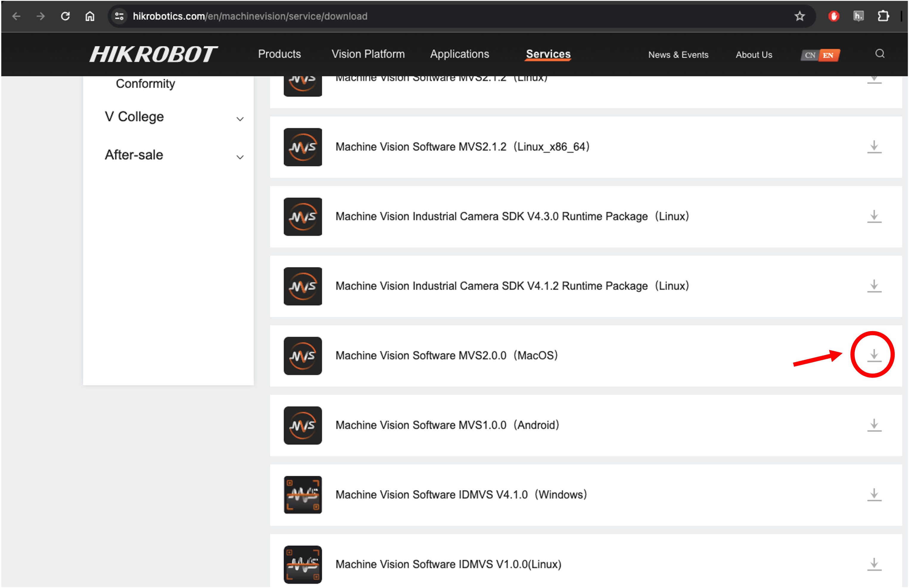Download SDK V4.3.0 Runtime Package
This screenshot has height=588, width=909.
874,216
